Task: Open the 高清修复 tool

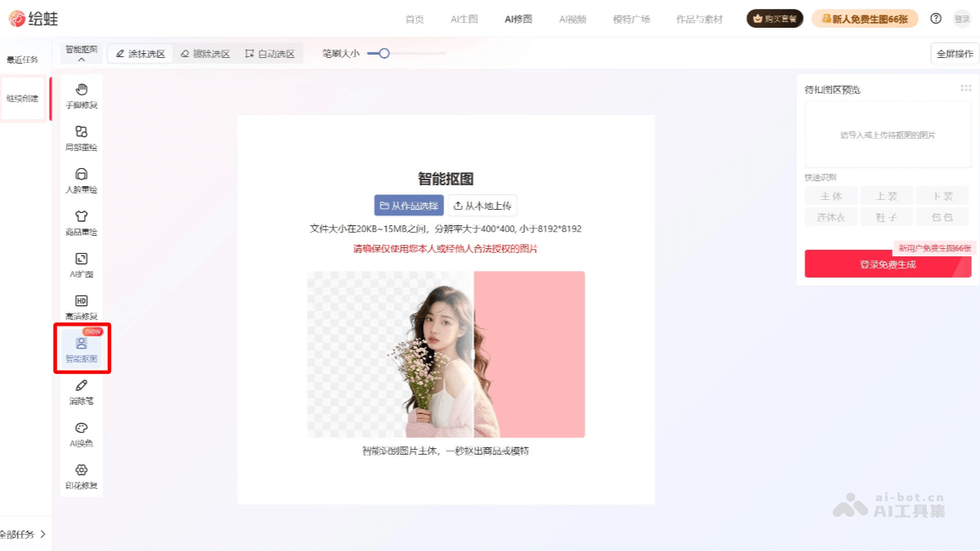Action: (x=81, y=307)
